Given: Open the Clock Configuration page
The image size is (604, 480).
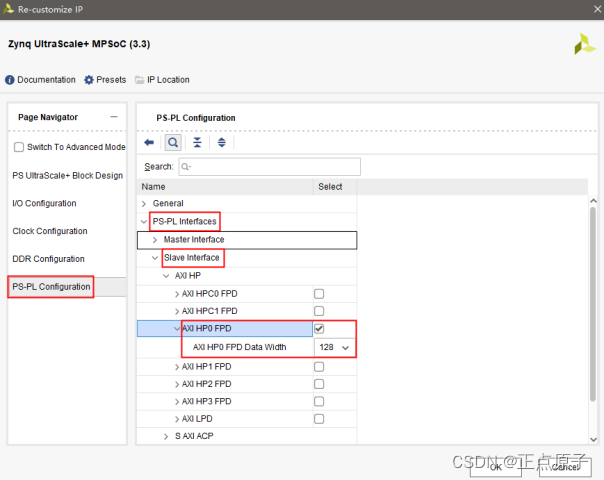Looking at the screenshot, I should click(x=50, y=231).
